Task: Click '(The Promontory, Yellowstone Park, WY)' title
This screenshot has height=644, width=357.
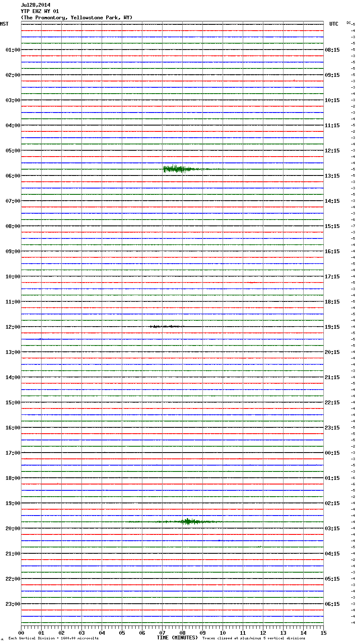Action: [x=76, y=18]
